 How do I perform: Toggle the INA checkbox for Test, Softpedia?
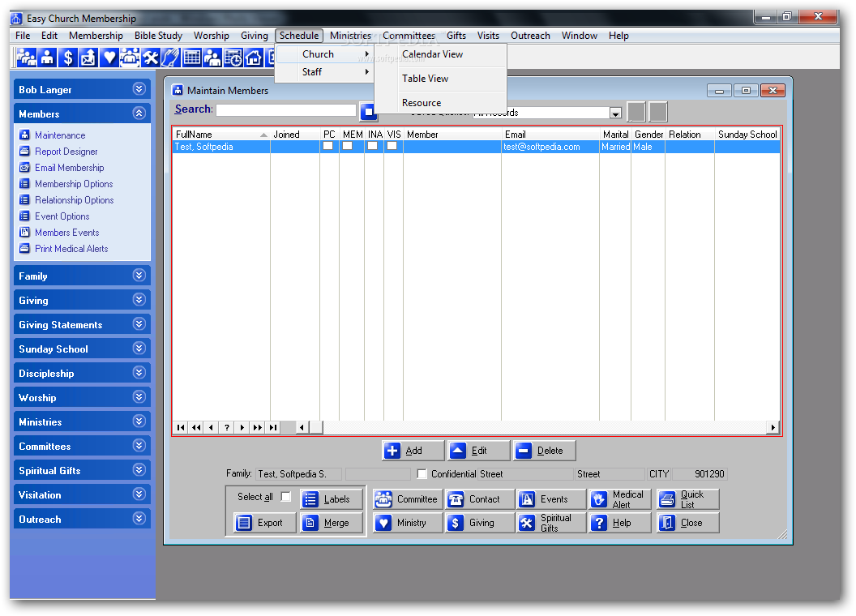point(372,146)
